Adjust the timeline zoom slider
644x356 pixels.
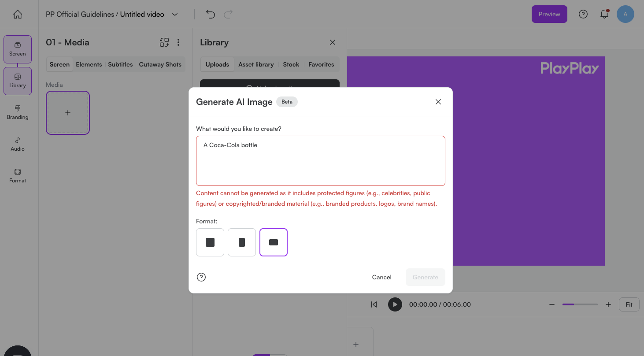tap(580, 304)
